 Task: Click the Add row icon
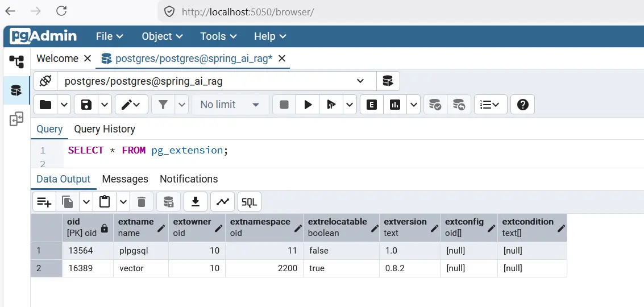coord(44,202)
